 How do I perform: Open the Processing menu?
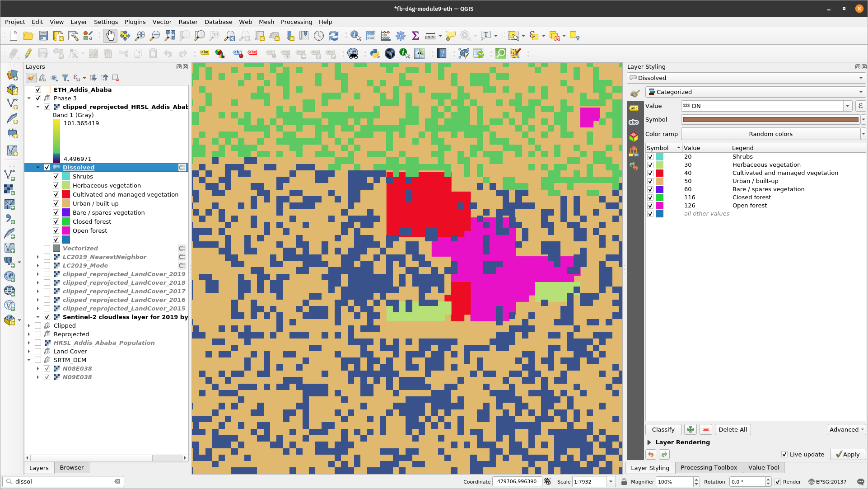pos(296,22)
